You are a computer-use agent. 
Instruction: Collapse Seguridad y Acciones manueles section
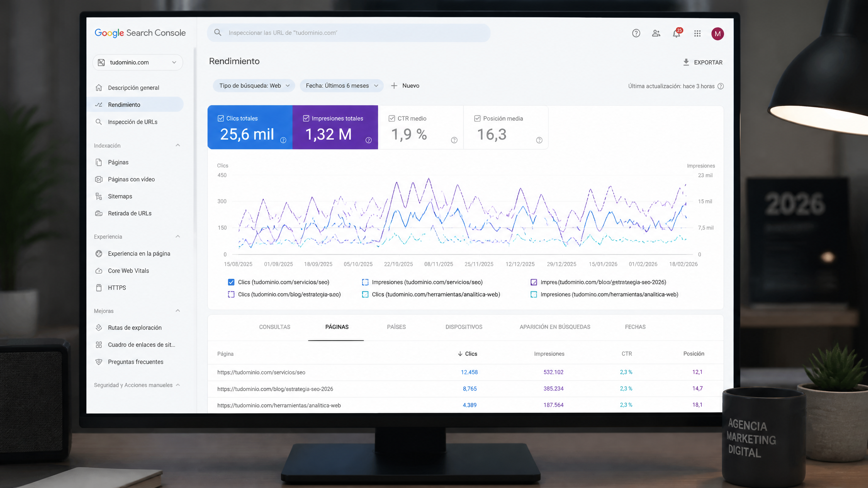tap(178, 385)
